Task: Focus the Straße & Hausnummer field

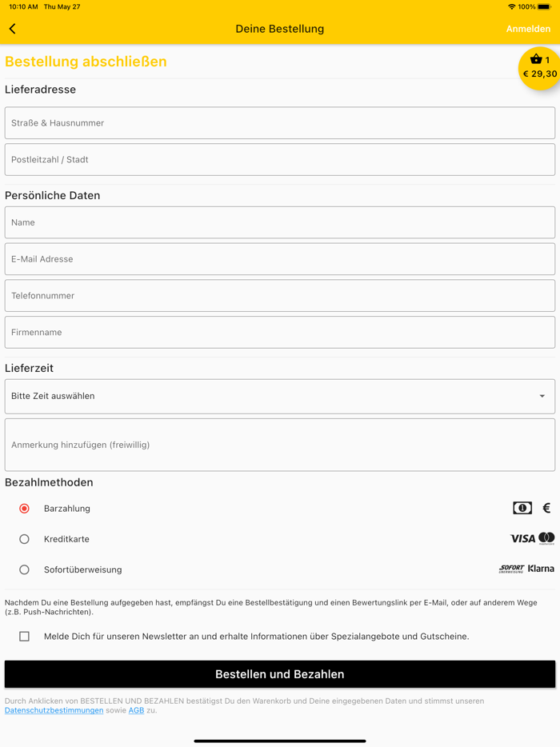Action: click(x=280, y=123)
